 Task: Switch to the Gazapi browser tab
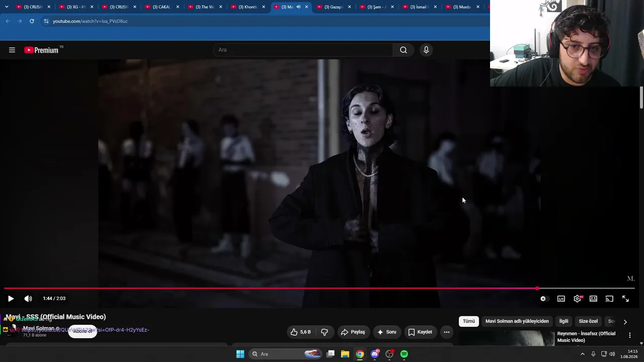(x=333, y=7)
